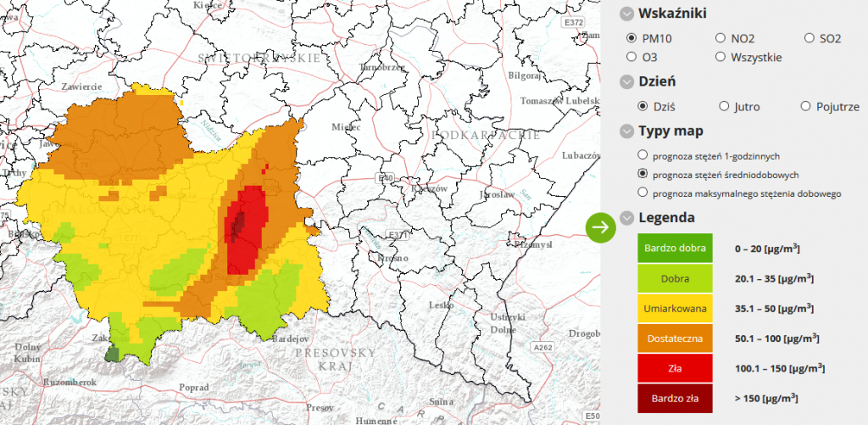Viewport: 868px width, 425px height.
Task: Click the 20.1 – 35 [µg/m3] range text
Action: (x=774, y=279)
